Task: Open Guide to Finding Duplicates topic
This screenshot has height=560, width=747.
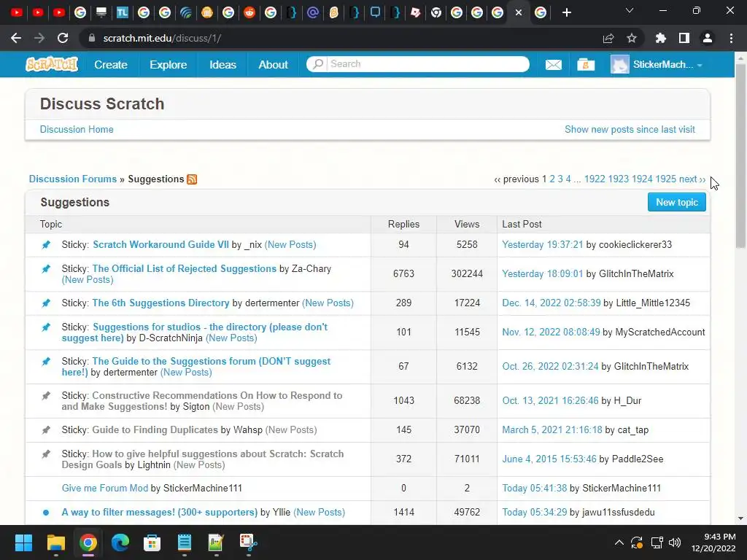Action: coord(155,429)
